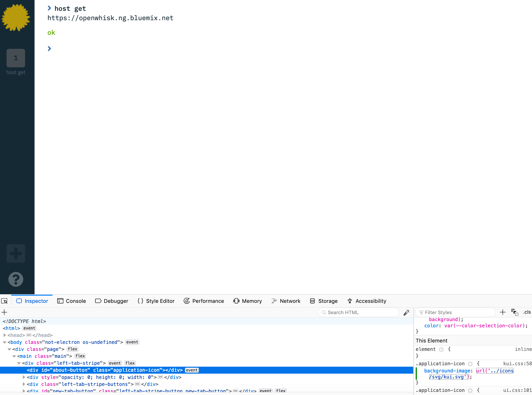Open Kui help via question mark icon

tap(16, 279)
